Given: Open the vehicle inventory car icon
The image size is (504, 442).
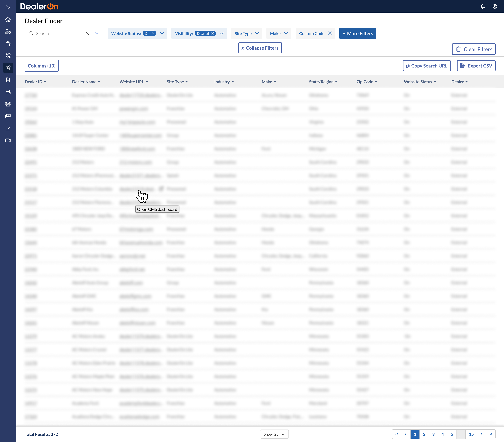Looking at the screenshot, I should pos(8,92).
